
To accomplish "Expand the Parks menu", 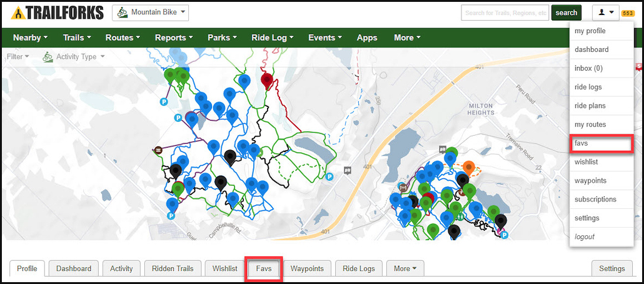I will click(x=222, y=38).
